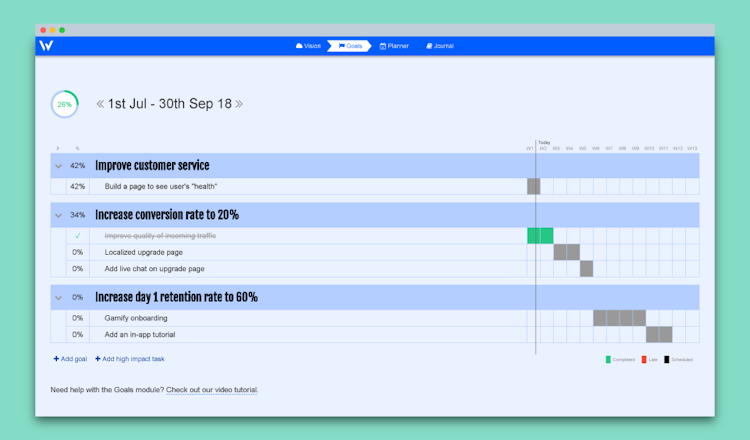Screen dimensions: 750x440
Task: Click the Improve customer service heading
Action: [152, 165]
